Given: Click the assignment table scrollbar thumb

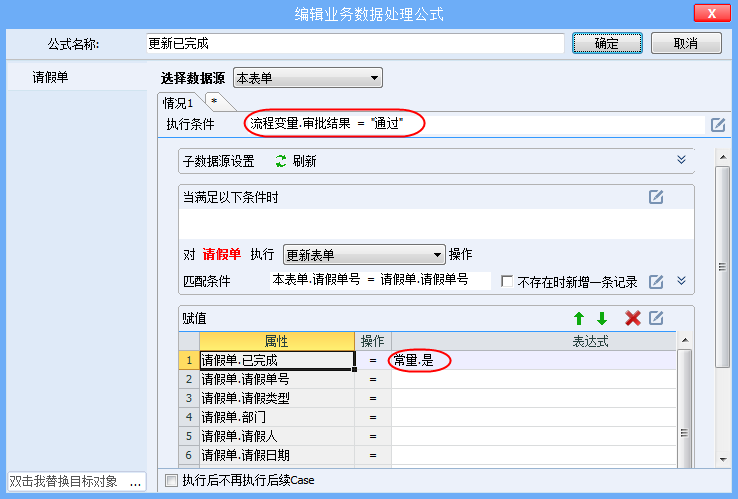Looking at the screenshot, I should 684,409.
